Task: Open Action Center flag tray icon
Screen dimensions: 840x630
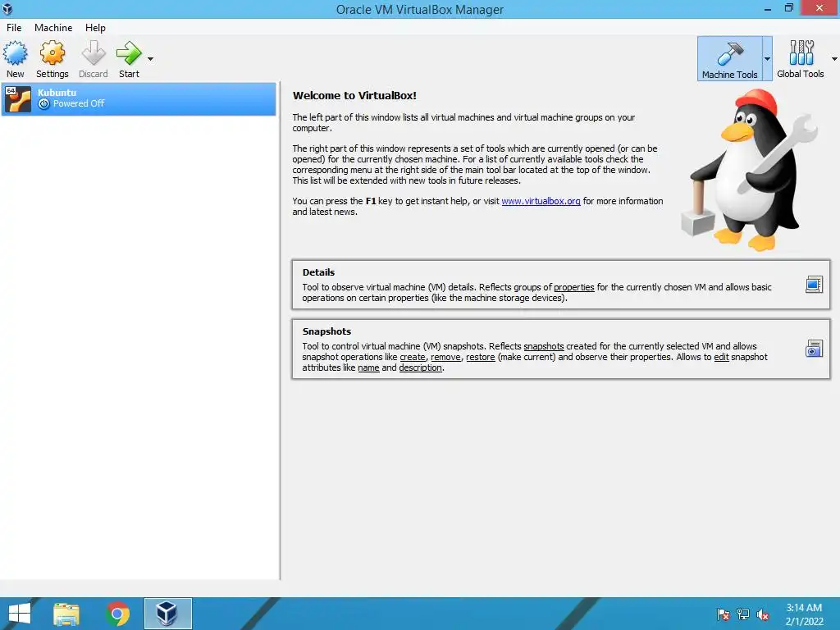Action: [x=724, y=614]
